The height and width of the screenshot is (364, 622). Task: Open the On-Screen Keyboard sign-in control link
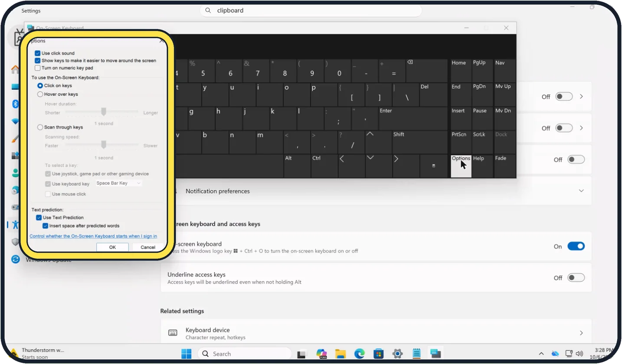pyautogui.click(x=93, y=236)
